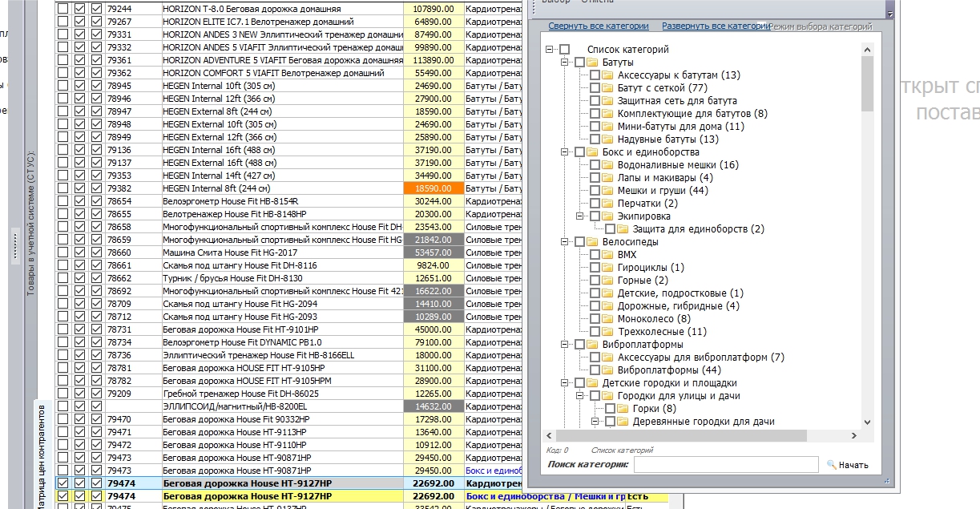Collapse the Экипировка subcategory node
980x509 pixels.
click(x=580, y=216)
